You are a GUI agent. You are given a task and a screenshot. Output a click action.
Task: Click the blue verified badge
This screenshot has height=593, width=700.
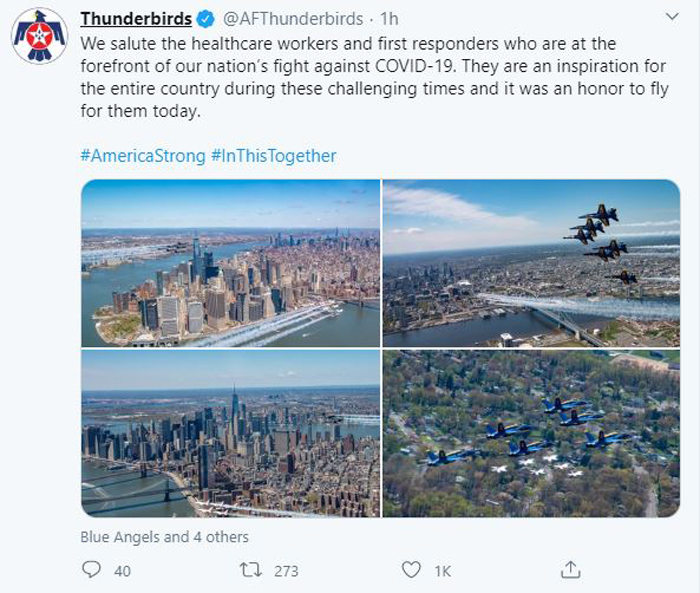click(206, 19)
